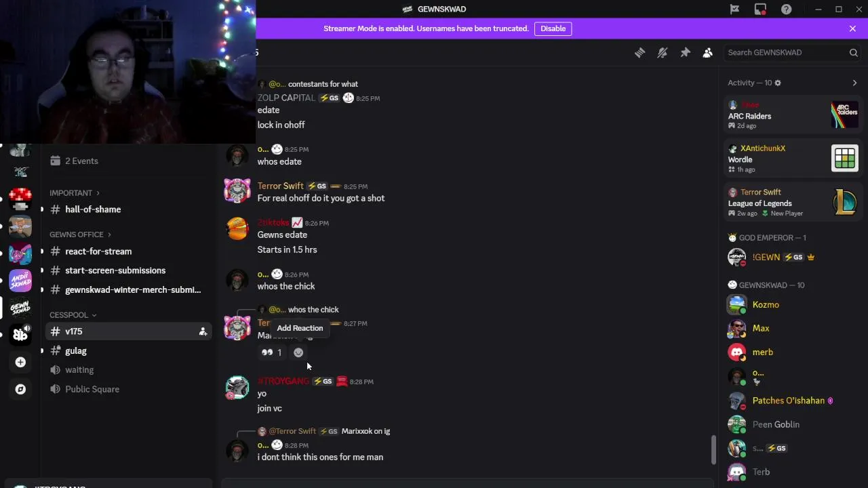Toggle the member list icon
The height and width of the screenshot is (488, 868).
click(707, 52)
